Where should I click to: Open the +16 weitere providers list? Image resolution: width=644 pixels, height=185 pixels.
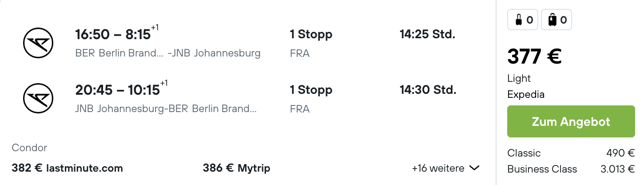pos(445,169)
